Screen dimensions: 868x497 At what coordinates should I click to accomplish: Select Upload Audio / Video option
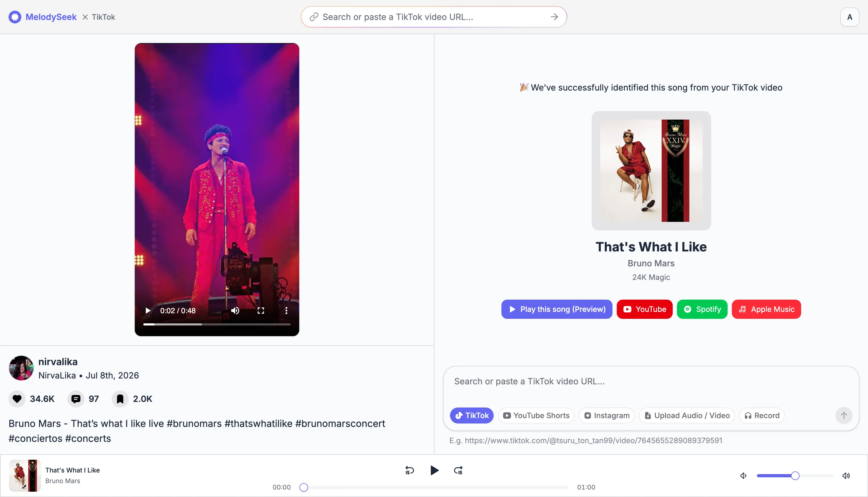point(687,415)
